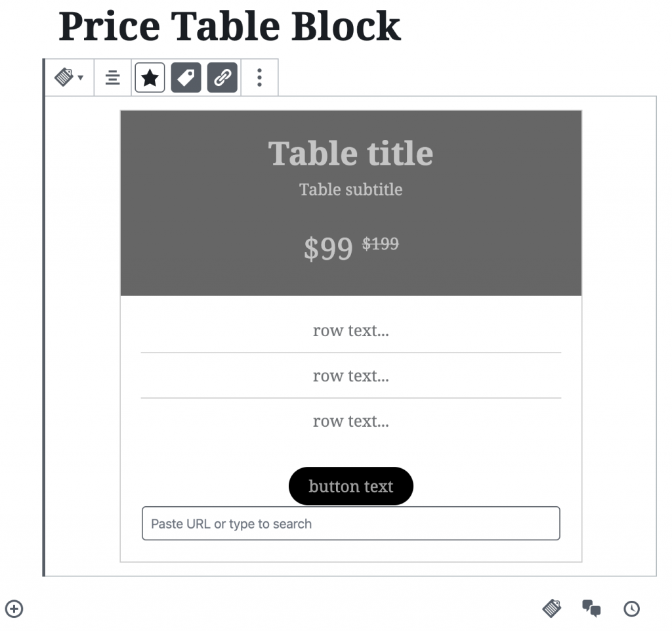Image resolution: width=672 pixels, height=631 pixels.
Task: Click the Table title heading
Action: 350,153
